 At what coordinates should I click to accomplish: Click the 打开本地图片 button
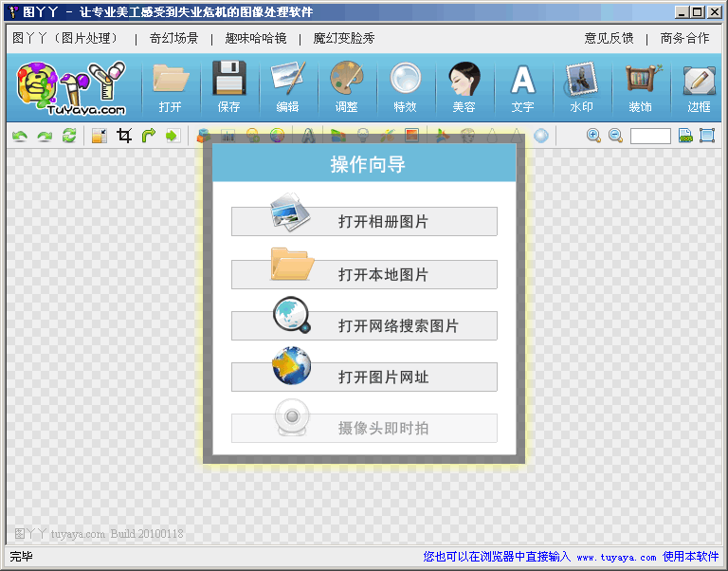364,274
